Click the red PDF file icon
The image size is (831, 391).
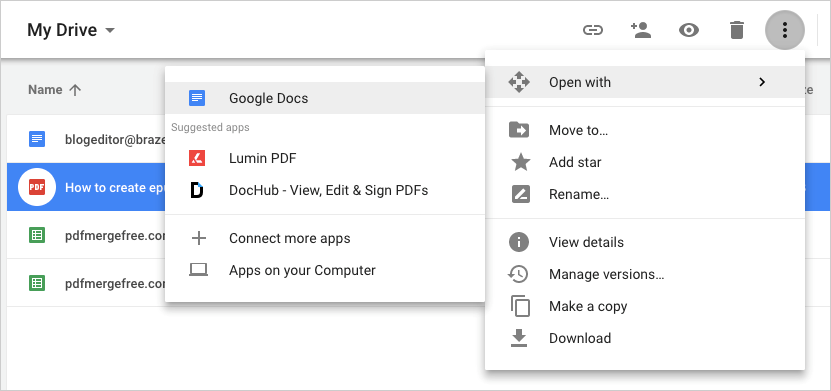pos(37,188)
